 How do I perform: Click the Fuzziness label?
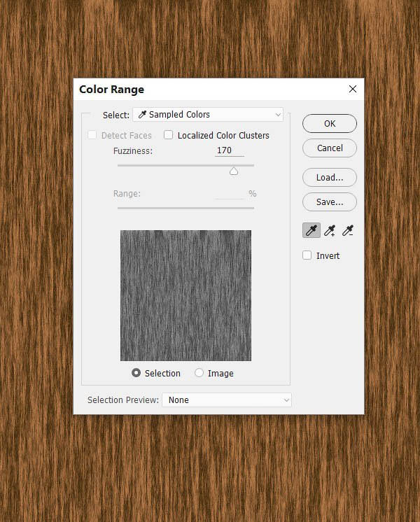click(x=133, y=151)
